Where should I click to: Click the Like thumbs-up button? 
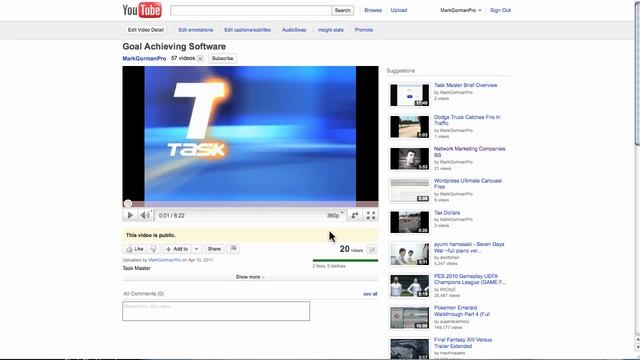pyautogui.click(x=135, y=249)
